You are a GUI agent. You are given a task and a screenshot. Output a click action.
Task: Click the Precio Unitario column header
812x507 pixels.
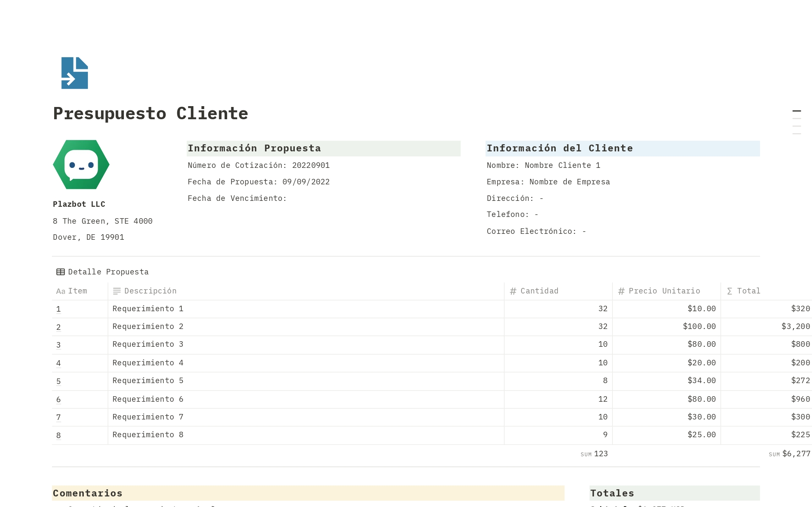click(x=664, y=291)
